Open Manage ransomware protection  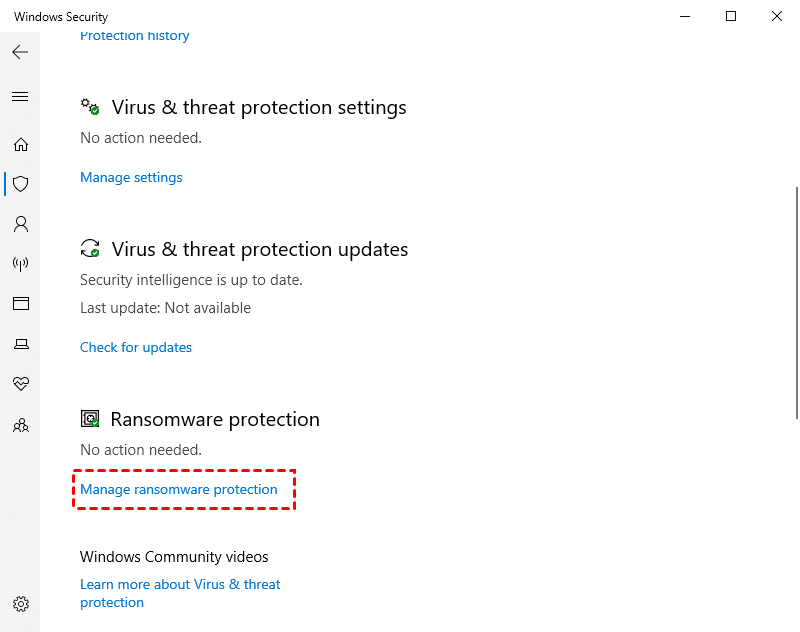179,489
